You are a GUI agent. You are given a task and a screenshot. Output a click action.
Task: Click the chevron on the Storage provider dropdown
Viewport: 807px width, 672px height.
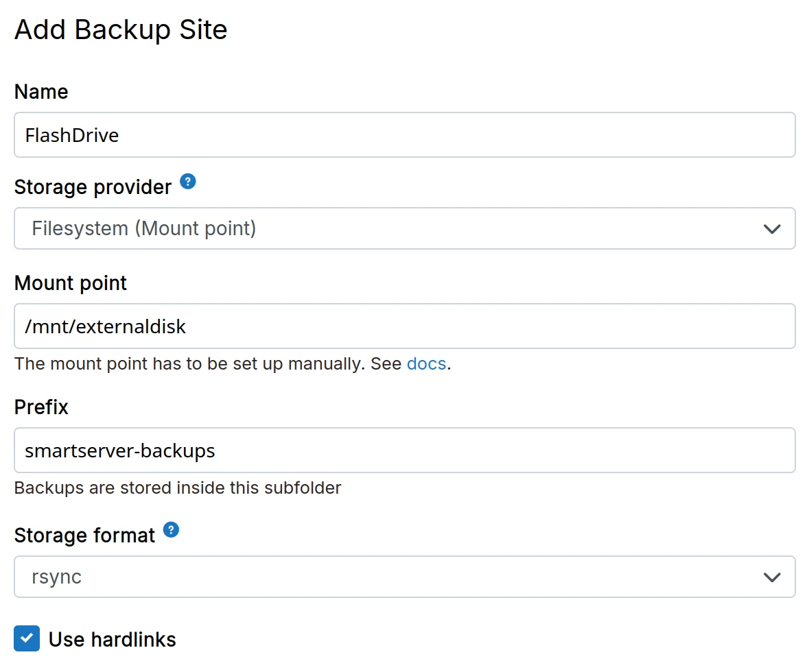tap(771, 228)
